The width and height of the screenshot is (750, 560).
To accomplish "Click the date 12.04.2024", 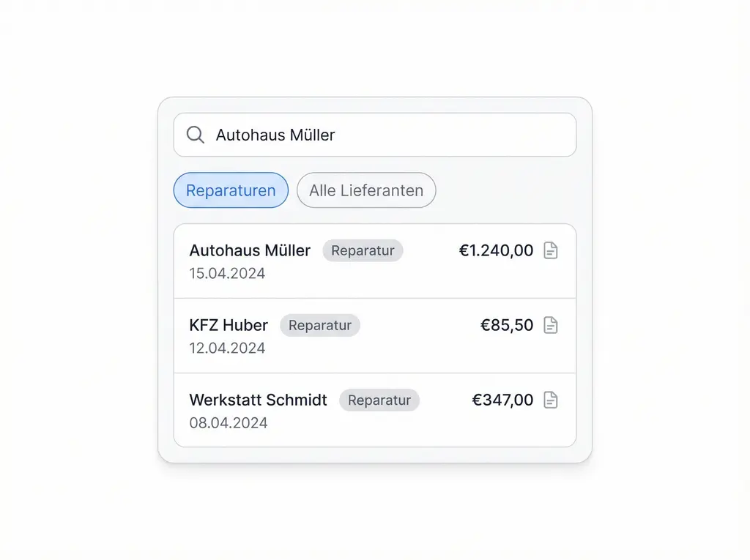I will [228, 348].
